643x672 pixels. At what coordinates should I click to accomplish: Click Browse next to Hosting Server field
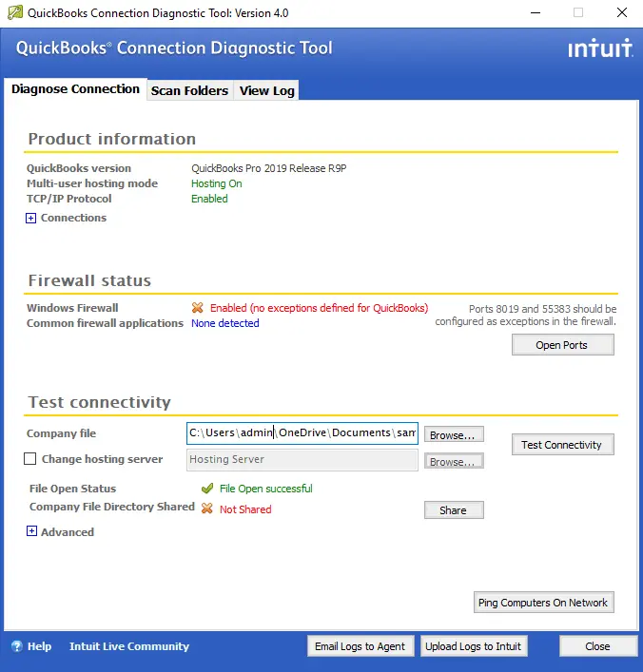pyautogui.click(x=454, y=461)
